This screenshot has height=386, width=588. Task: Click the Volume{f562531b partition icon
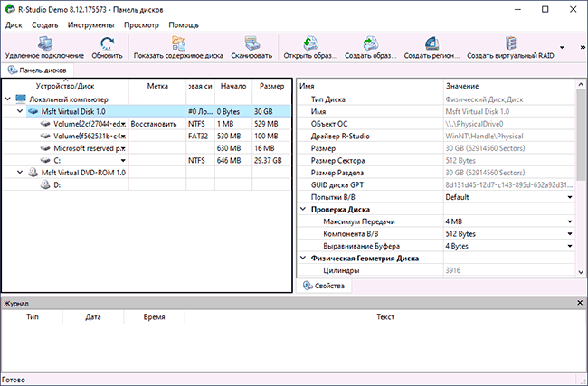coord(45,136)
